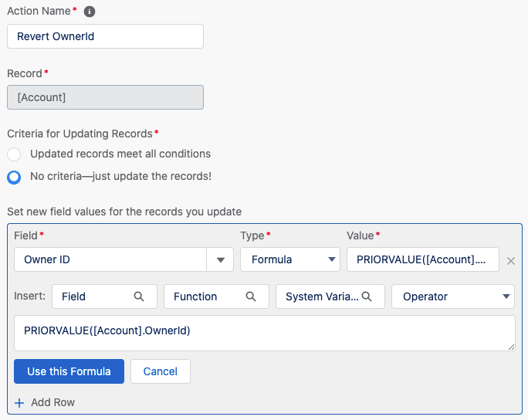
Task: Click search icon in Field insert box
Action: coord(139,296)
